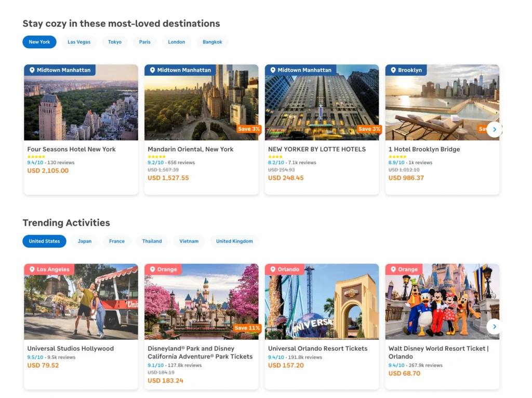
Task: Open the New Yorker by Lotte Hotels photo
Action: [x=322, y=102]
